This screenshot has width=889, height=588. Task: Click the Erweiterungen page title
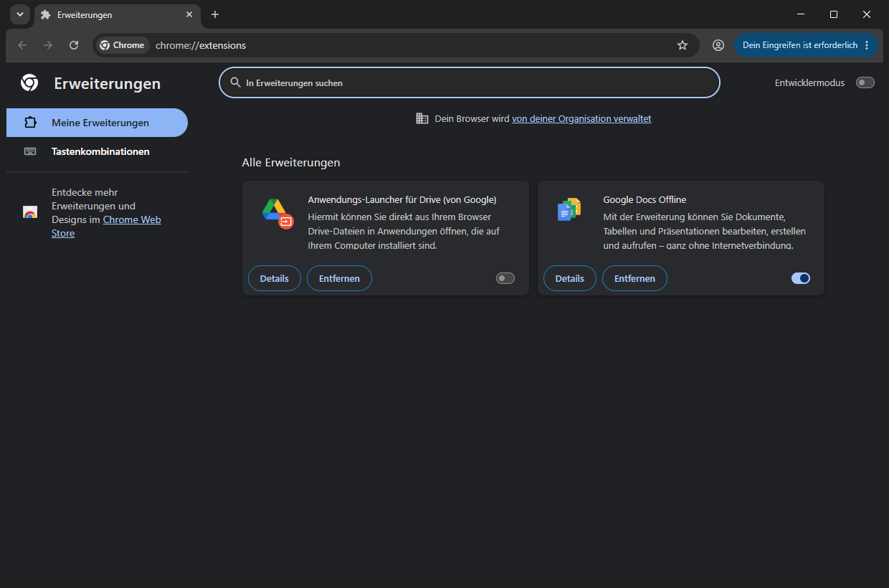point(108,84)
